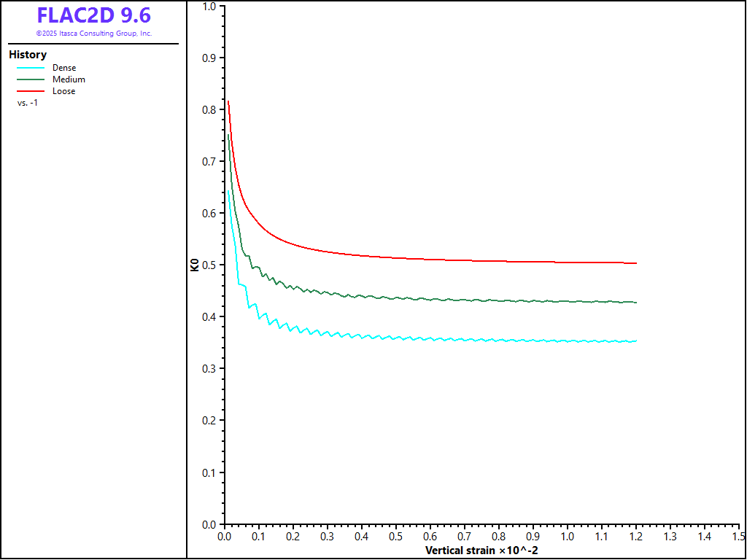Screen dimensions: 747x560
Task: Click the right end of the cyan Dense curve
Action: coord(636,341)
